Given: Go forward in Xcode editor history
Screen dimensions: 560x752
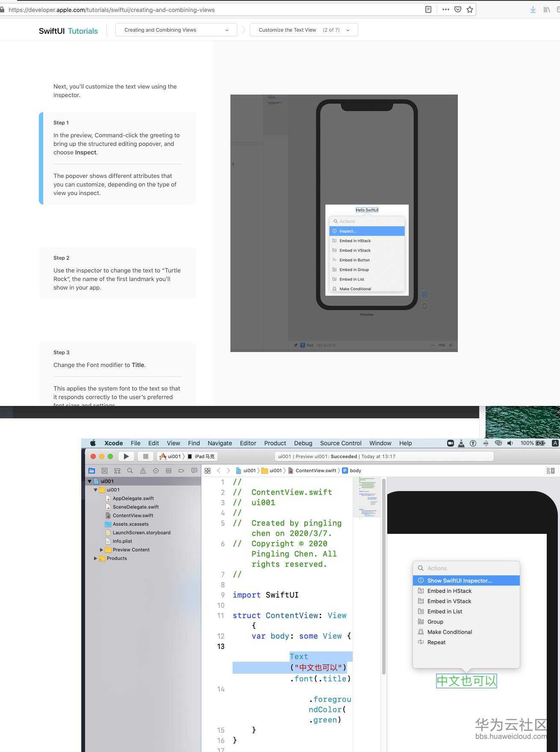Looking at the screenshot, I should (228, 471).
